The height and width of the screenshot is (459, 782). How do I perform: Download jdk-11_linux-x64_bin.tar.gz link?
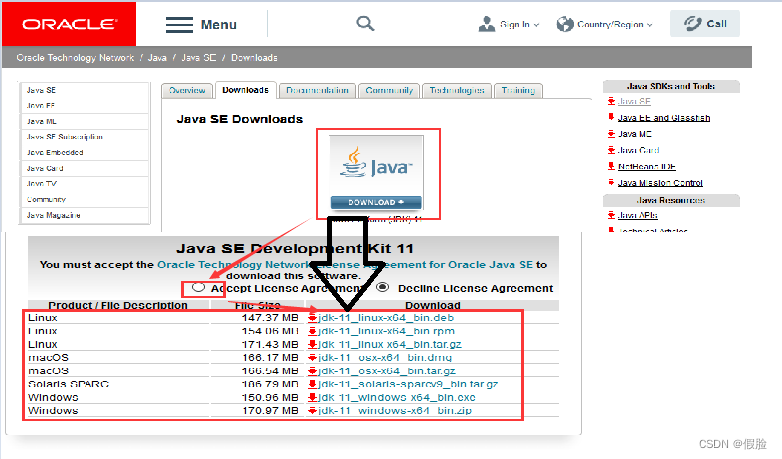pos(390,344)
